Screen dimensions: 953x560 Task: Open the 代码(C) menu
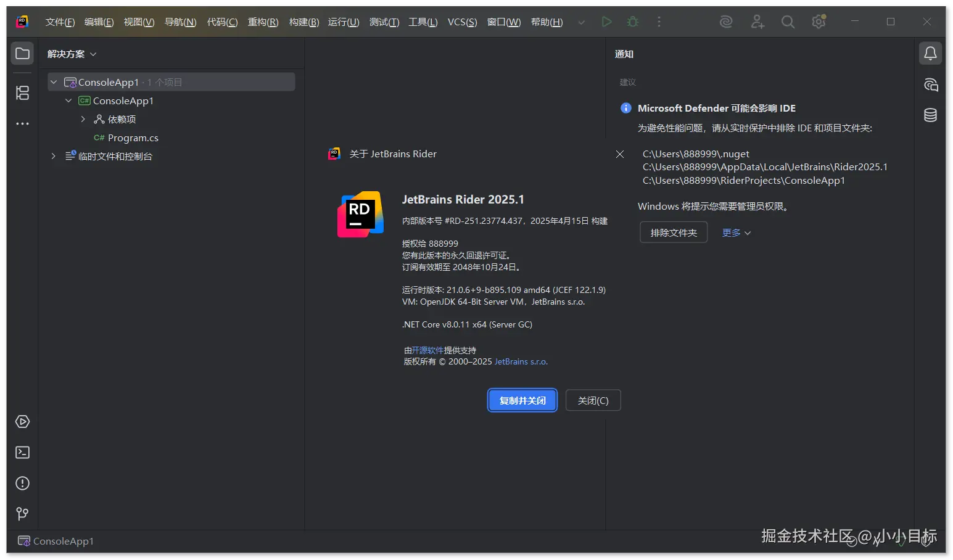coord(222,22)
